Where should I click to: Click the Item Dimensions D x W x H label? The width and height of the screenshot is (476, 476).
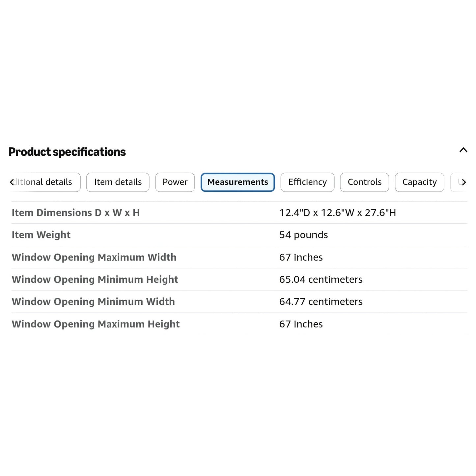pyautogui.click(x=76, y=213)
